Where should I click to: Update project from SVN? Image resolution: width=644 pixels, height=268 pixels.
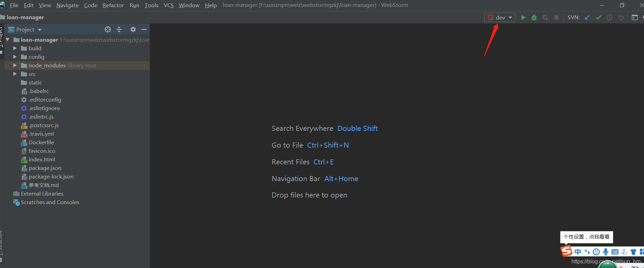click(x=588, y=17)
